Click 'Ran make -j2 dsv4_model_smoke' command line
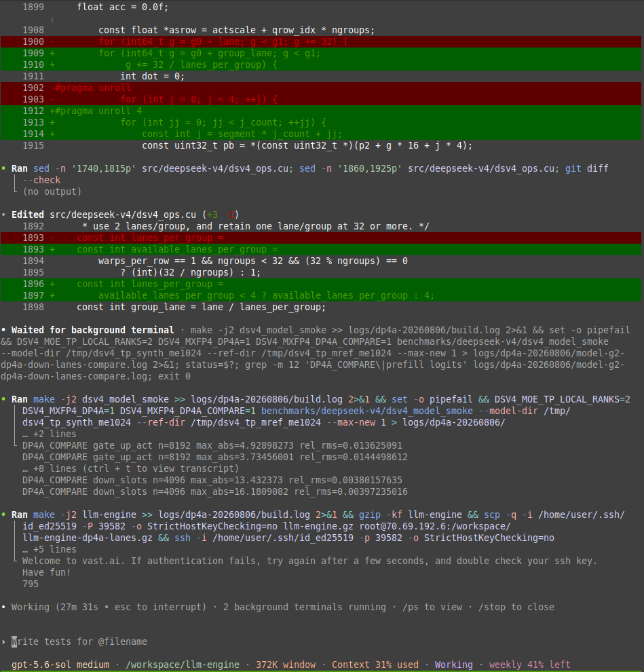644x672 pixels. 320,399
